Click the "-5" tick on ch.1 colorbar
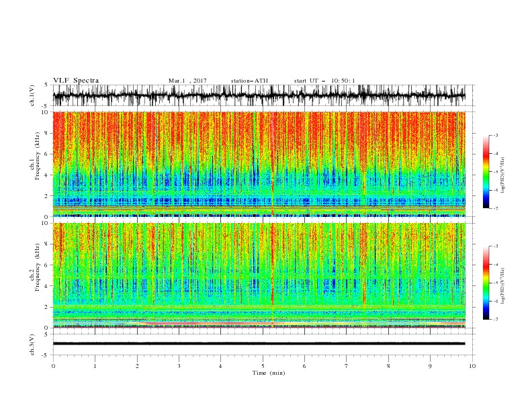Screen dimensions: 532x411 click(x=496, y=172)
